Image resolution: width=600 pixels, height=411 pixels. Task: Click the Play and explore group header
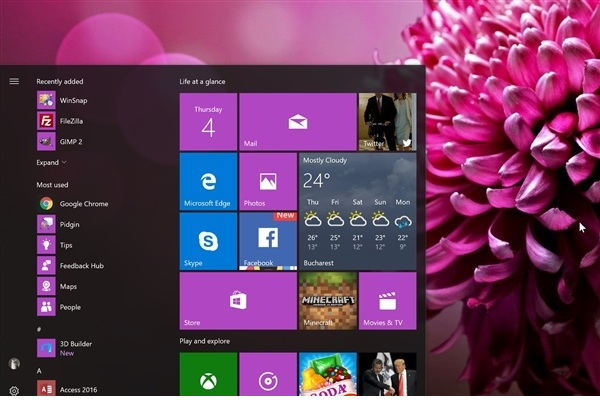(x=205, y=341)
